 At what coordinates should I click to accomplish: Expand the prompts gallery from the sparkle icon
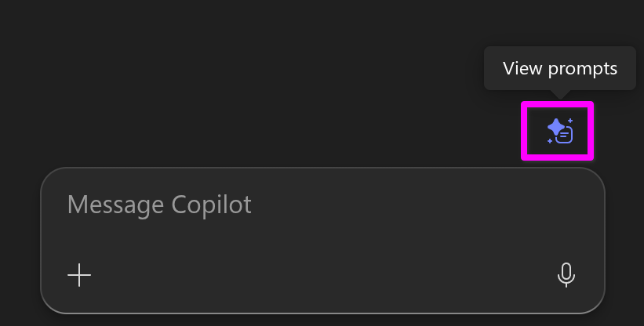(558, 131)
